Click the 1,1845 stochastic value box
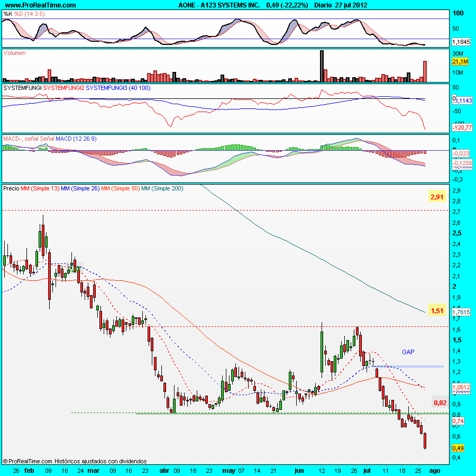The height and width of the screenshot is (476, 476). (461, 42)
